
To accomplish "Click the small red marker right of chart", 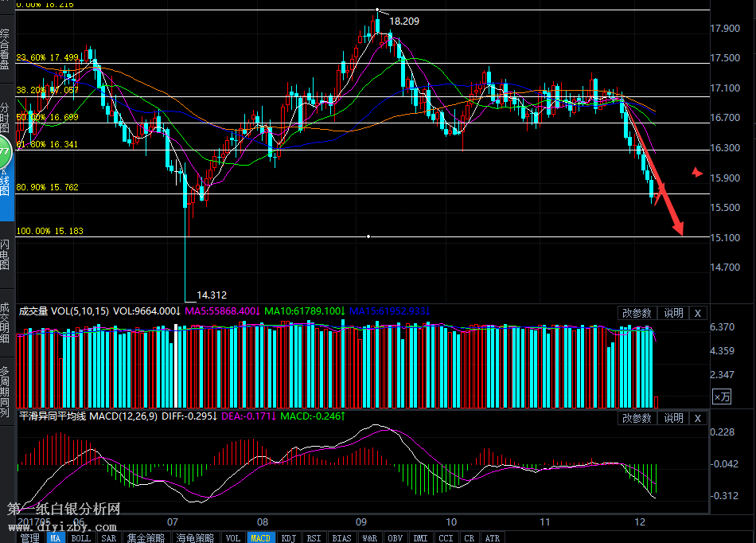I will pos(696,172).
